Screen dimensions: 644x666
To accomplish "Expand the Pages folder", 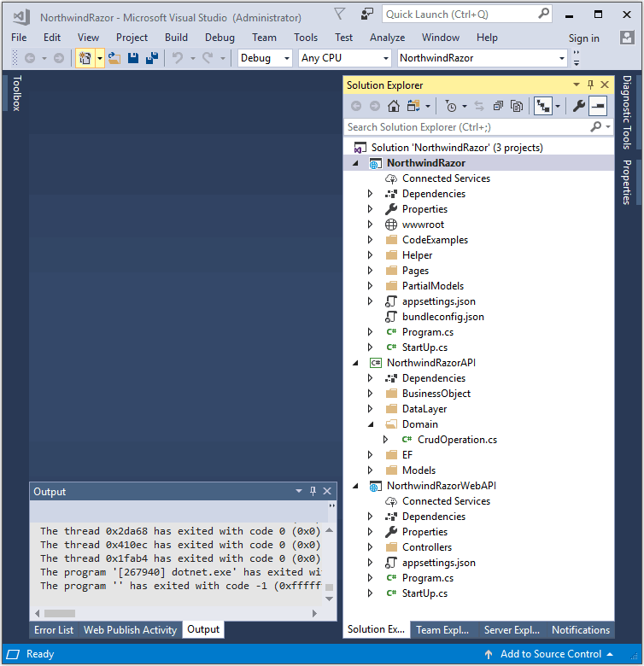I will 370,271.
